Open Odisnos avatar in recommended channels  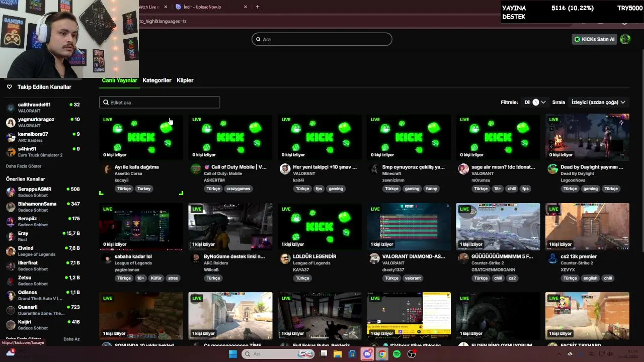point(11,295)
